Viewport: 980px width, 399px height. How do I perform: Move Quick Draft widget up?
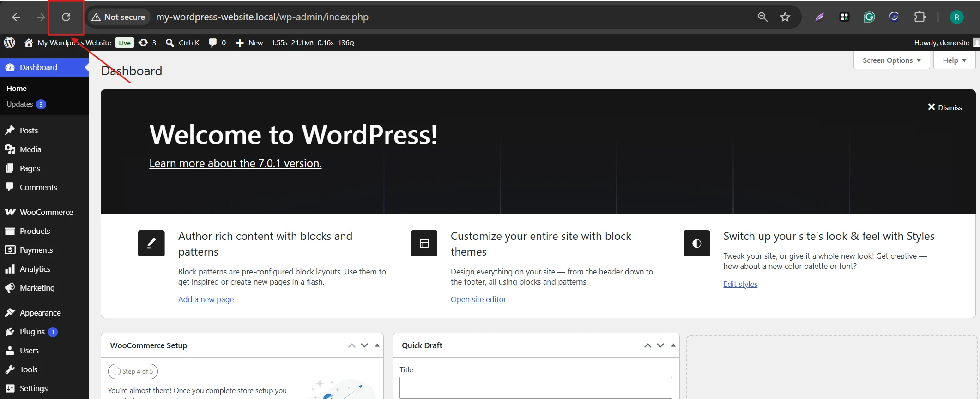pos(648,345)
